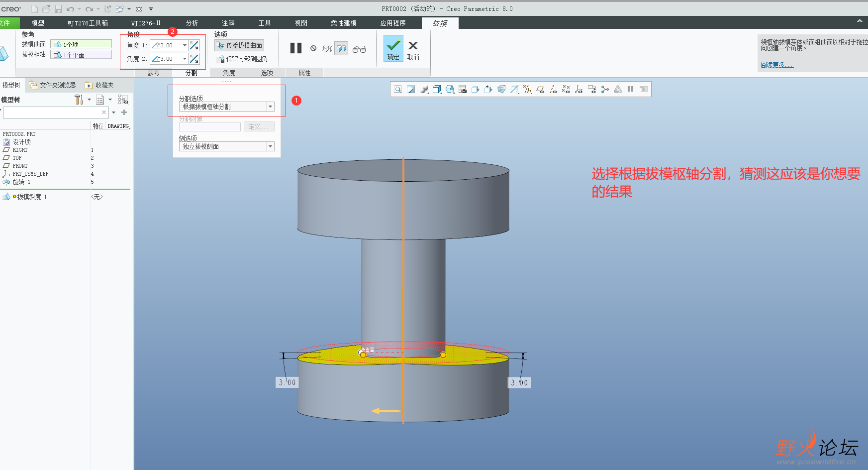868x470 pixels.
Task: Undo the last action
Action: click(70, 9)
